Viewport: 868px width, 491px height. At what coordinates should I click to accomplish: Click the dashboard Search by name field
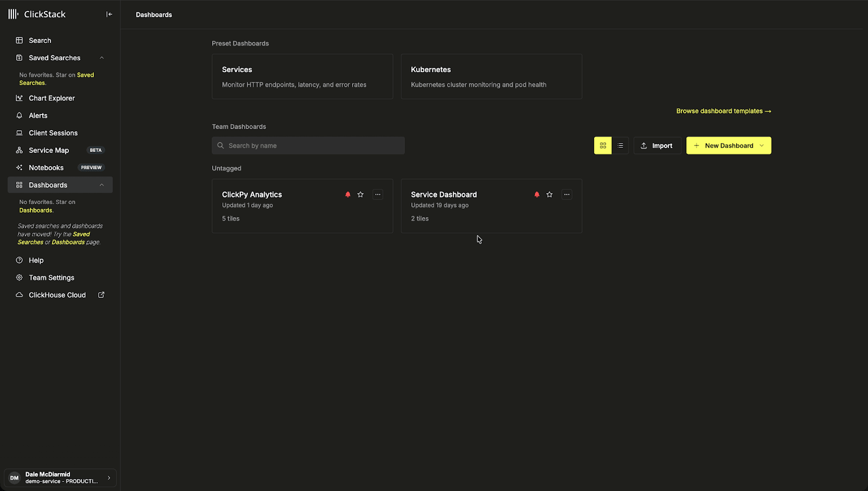308,145
